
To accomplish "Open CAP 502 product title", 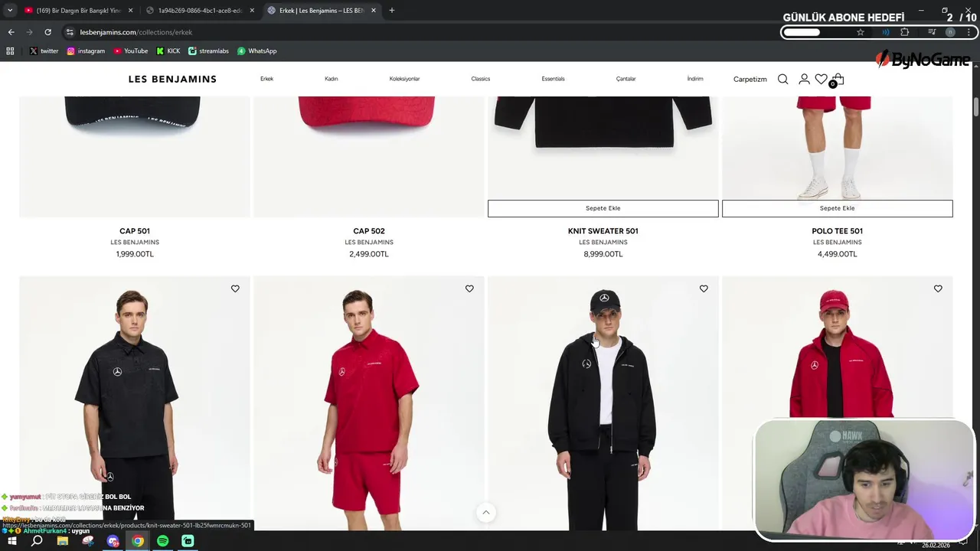I will [369, 231].
